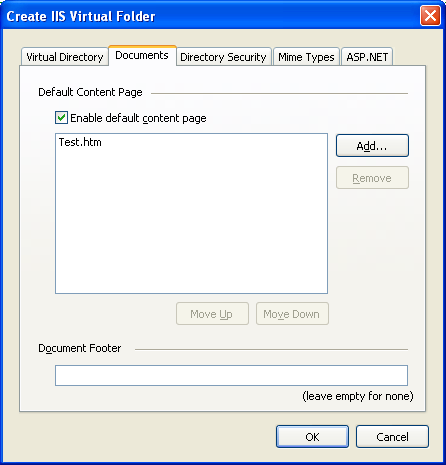Viewport: 446px width, 465px height.
Task: Confirm with the OK button
Action: click(312, 437)
